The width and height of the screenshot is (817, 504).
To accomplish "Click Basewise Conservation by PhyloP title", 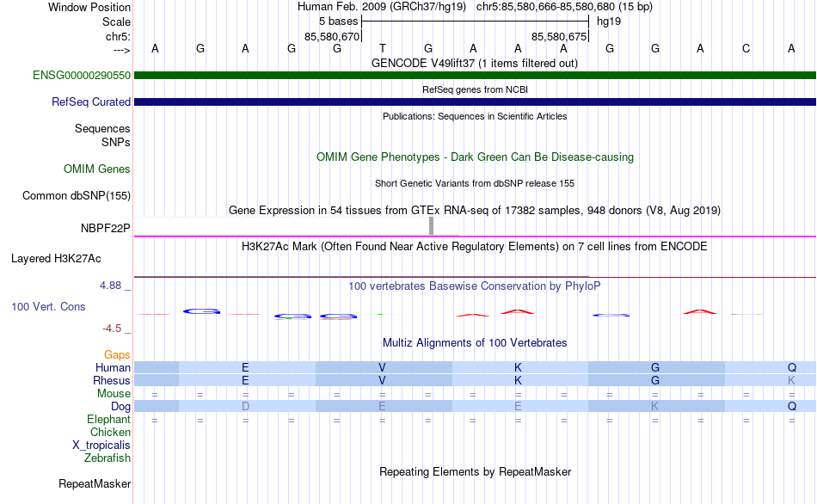I will [x=474, y=286].
